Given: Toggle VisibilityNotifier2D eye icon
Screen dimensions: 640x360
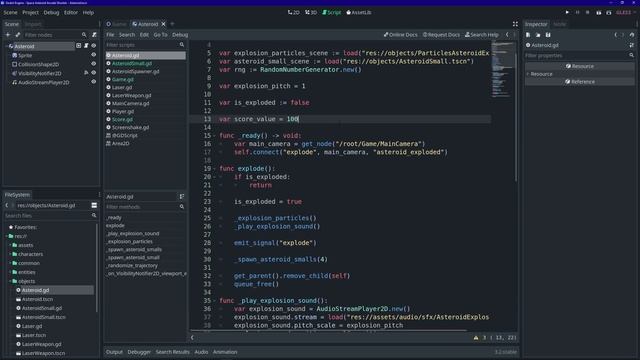Looking at the screenshot, I should click(94, 73).
